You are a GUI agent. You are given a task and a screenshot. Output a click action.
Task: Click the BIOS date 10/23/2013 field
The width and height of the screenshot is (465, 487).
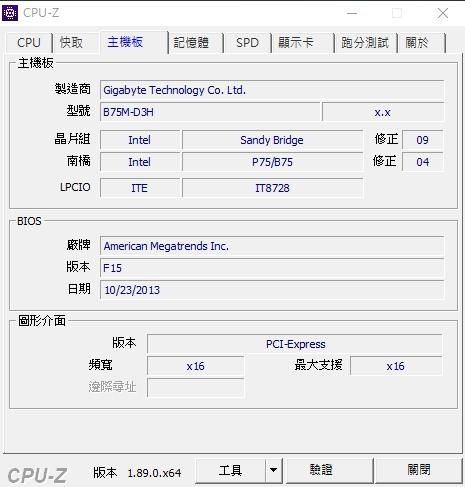click(272, 290)
